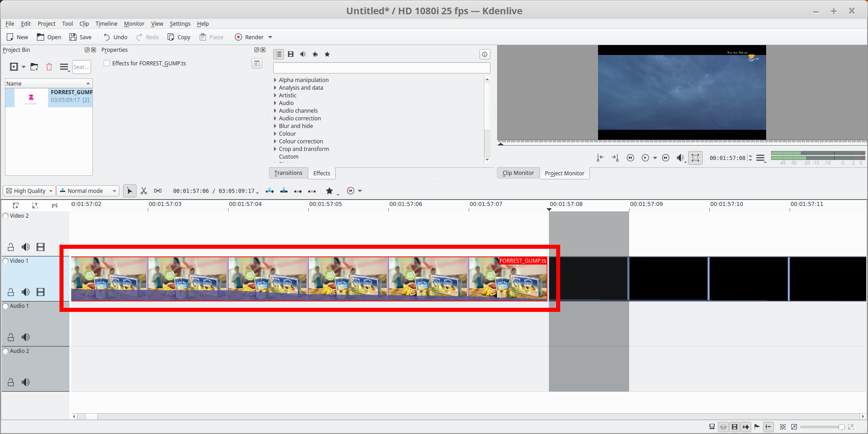Open the Monitor menu
Viewport: 868px width, 434px height.
134,24
